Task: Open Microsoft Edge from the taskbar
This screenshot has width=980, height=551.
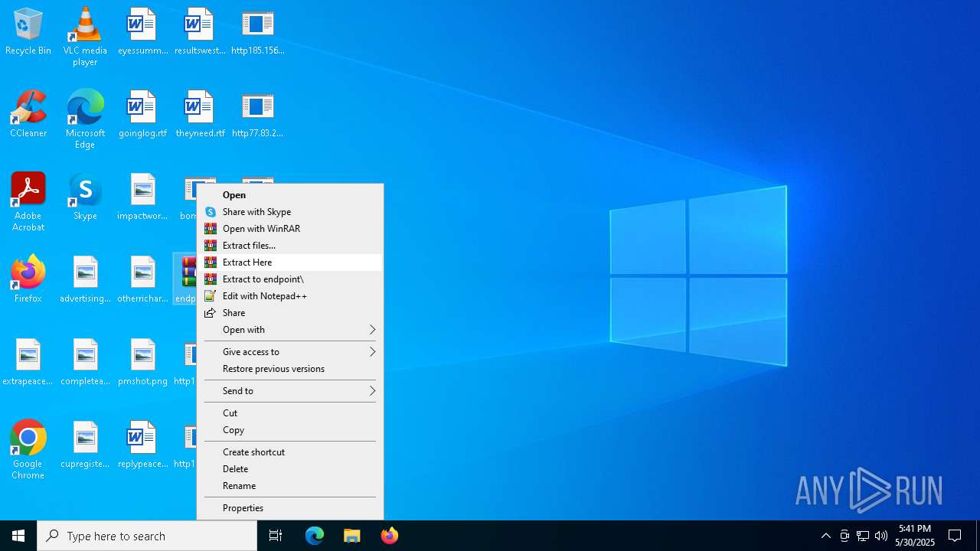Action: tap(315, 536)
